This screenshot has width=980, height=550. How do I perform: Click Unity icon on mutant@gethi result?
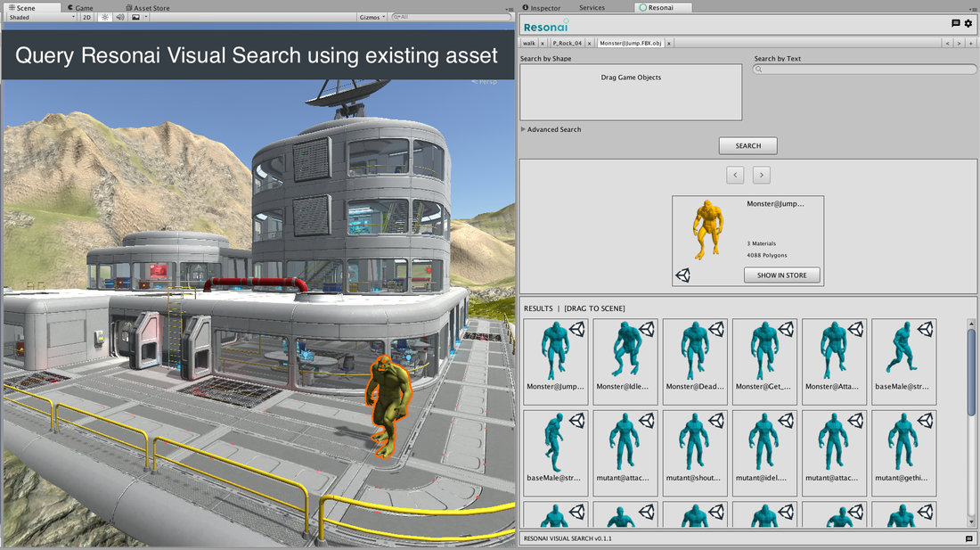click(x=926, y=421)
